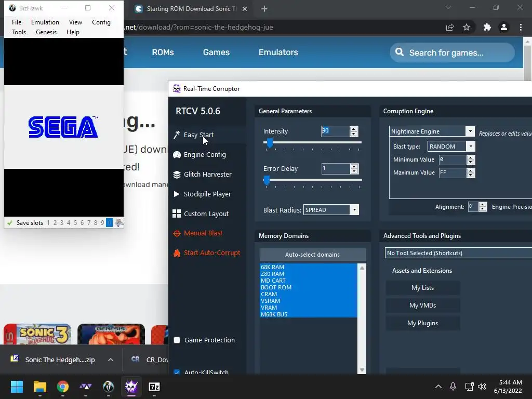Viewport: 532px width, 399px height.
Task: Bookmark this page with the star icon
Action: click(467, 27)
